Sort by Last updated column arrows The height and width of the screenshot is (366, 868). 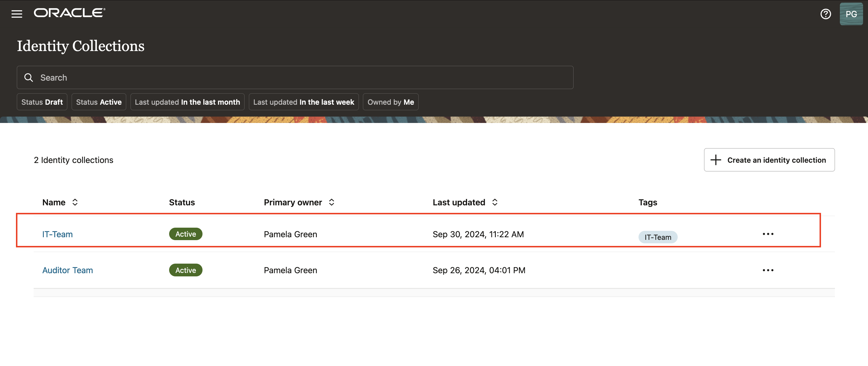click(x=494, y=202)
